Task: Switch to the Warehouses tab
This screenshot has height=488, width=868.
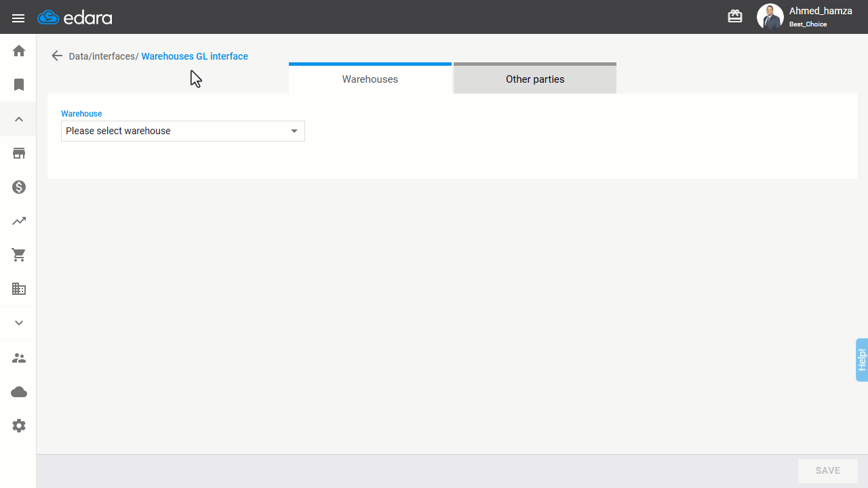Action: [370, 78]
